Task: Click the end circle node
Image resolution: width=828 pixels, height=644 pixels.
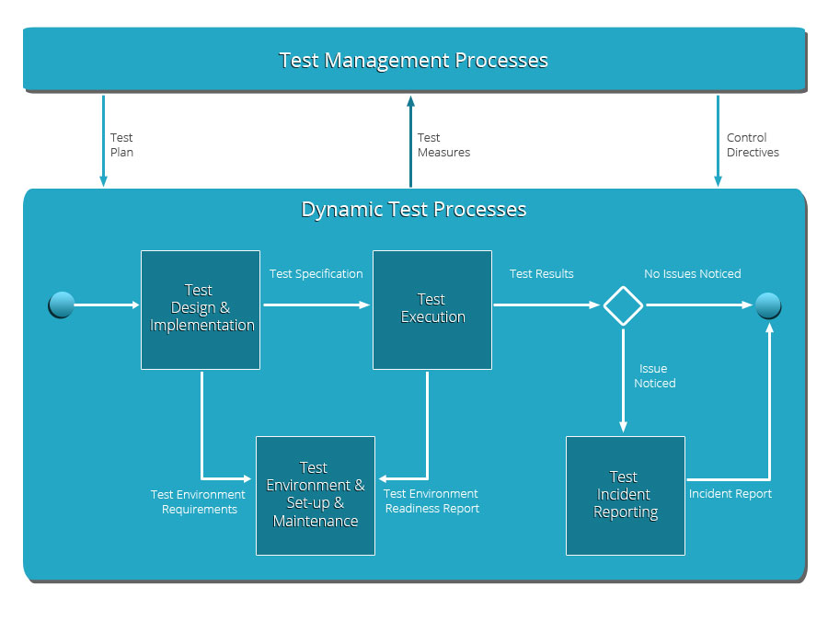Action: pyautogui.click(x=768, y=305)
